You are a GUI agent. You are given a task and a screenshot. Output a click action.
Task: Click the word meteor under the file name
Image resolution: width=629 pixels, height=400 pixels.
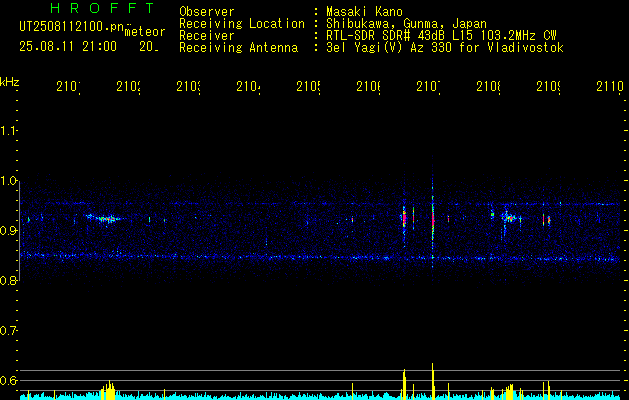[x=145, y=32]
